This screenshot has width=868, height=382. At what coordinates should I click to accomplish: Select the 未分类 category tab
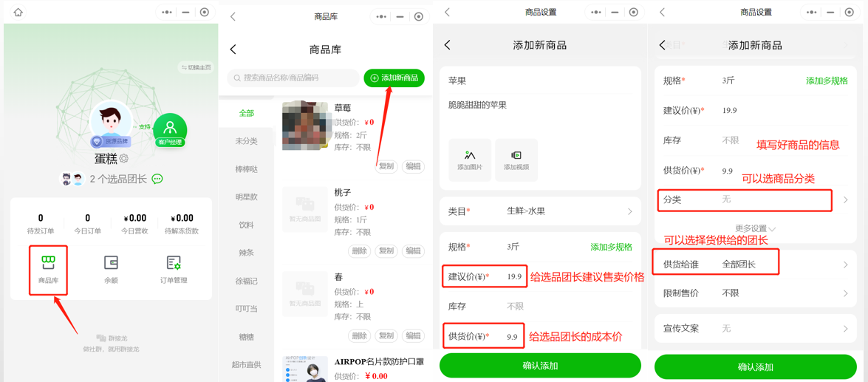click(246, 141)
